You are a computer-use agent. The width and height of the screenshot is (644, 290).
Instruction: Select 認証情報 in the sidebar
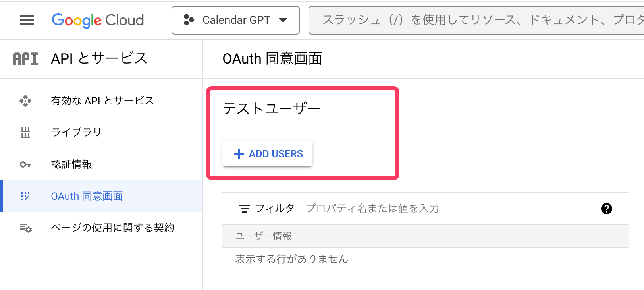click(71, 164)
